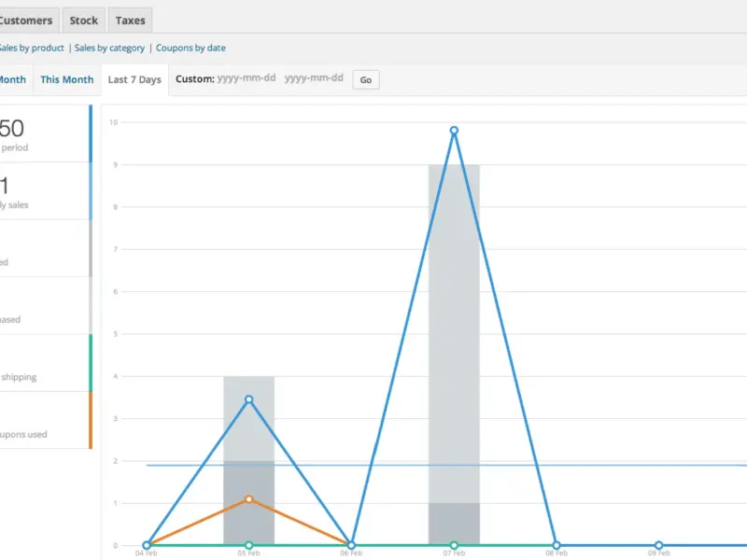Click the 09 Feb data point
Viewport: 747px width, 560px height.
(658, 545)
